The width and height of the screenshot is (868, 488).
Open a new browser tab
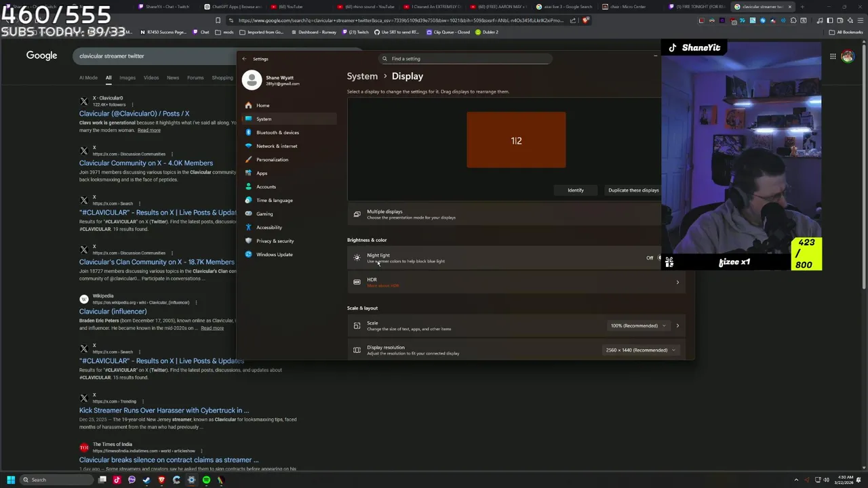pyautogui.click(x=802, y=7)
